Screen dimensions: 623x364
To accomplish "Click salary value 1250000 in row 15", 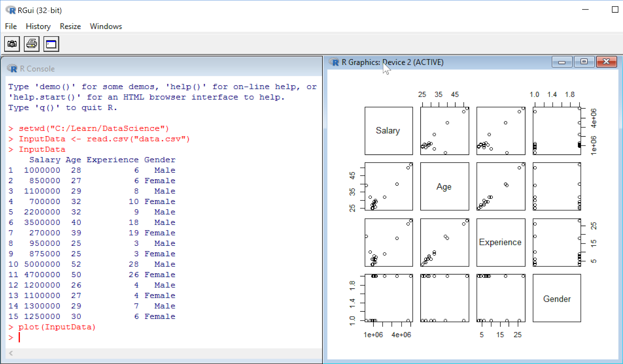I will tap(42, 317).
